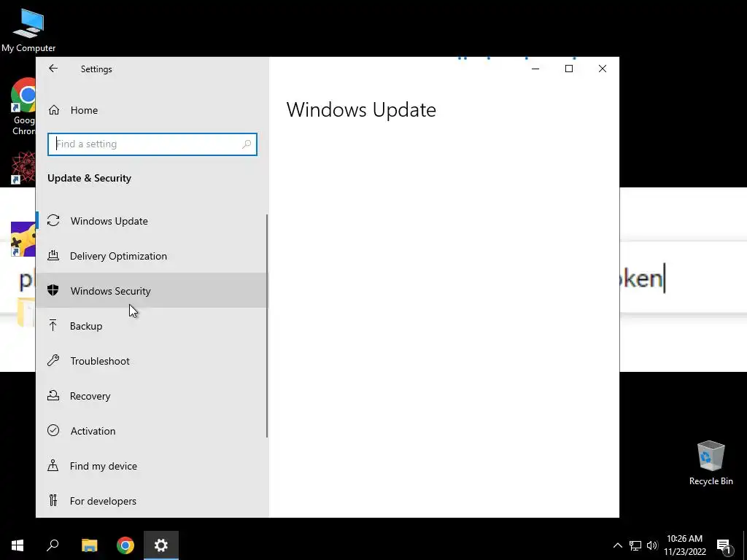The image size is (747, 560).
Task: Click the Find my device person icon
Action: tap(53, 465)
